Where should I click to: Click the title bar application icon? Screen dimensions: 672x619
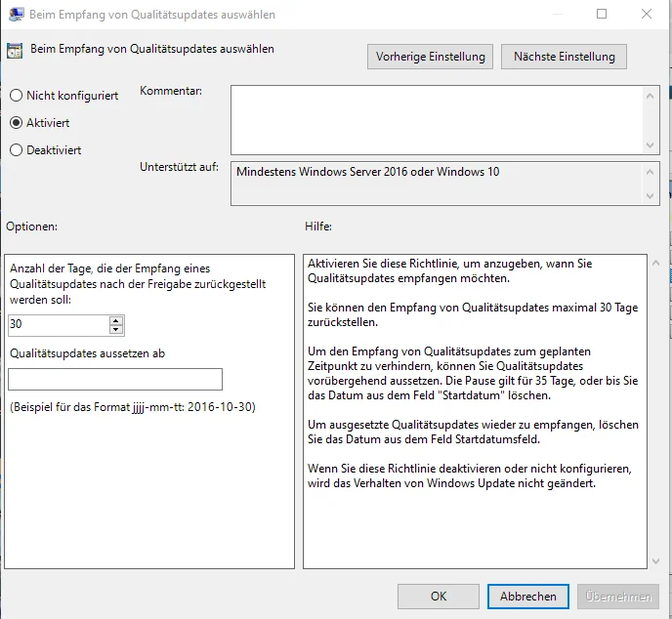pyautogui.click(x=17, y=14)
